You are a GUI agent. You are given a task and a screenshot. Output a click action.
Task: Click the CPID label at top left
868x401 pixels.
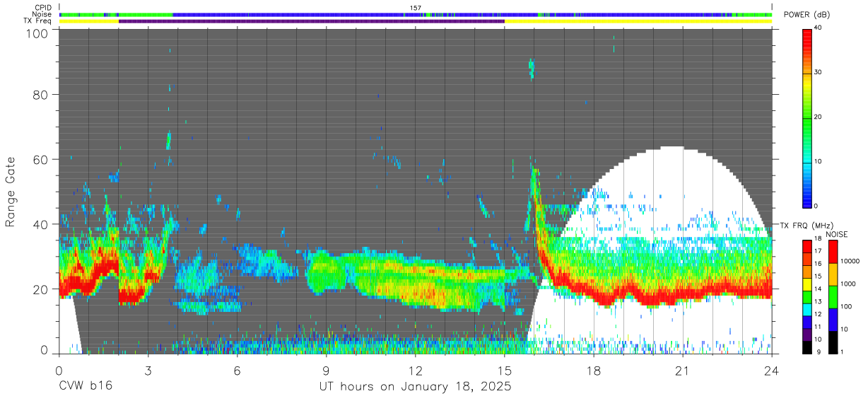[x=44, y=8]
